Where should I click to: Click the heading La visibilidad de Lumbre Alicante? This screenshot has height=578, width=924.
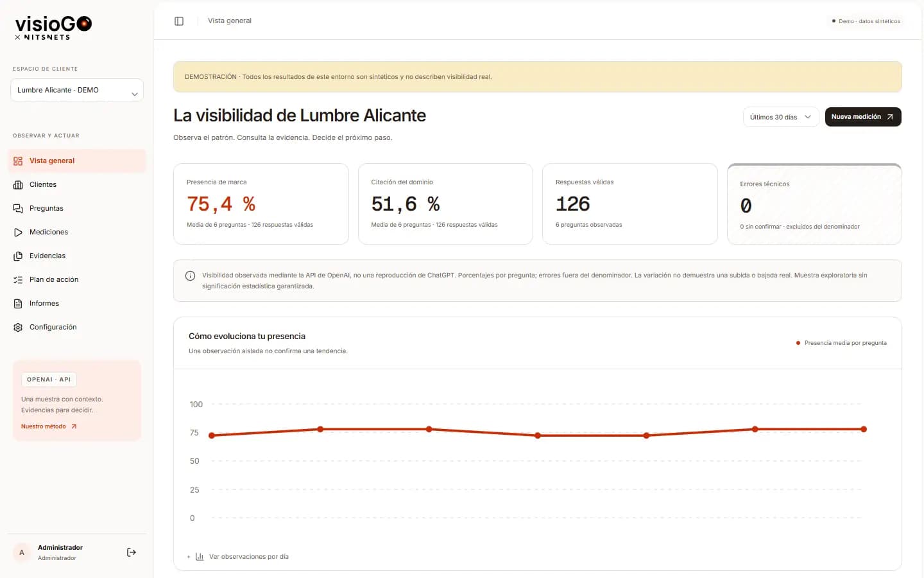point(300,116)
